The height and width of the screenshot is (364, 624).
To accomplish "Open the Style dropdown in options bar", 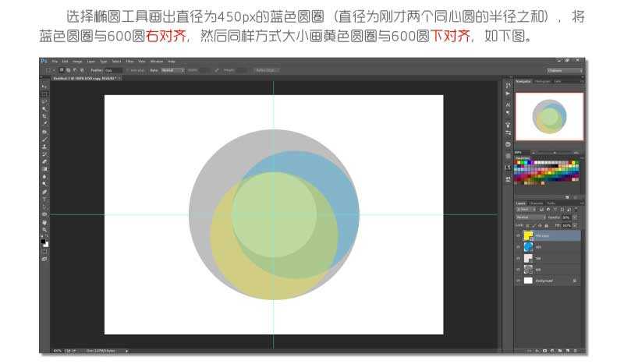I will (x=172, y=70).
